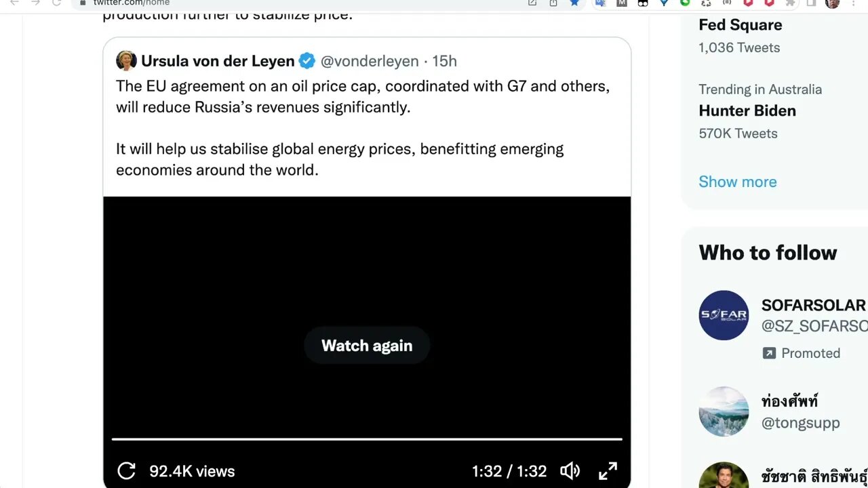
Task: Open the Hunter Biden trending topic
Action: (x=747, y=111)
